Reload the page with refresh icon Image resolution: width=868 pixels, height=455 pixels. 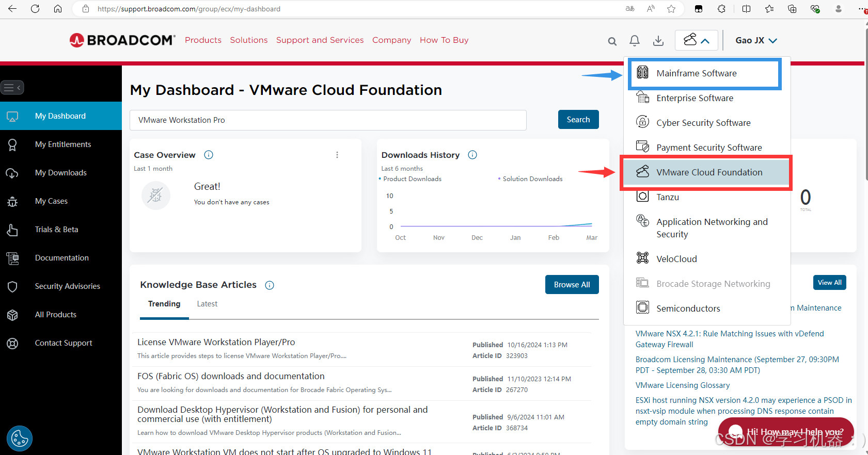point(35,9)
